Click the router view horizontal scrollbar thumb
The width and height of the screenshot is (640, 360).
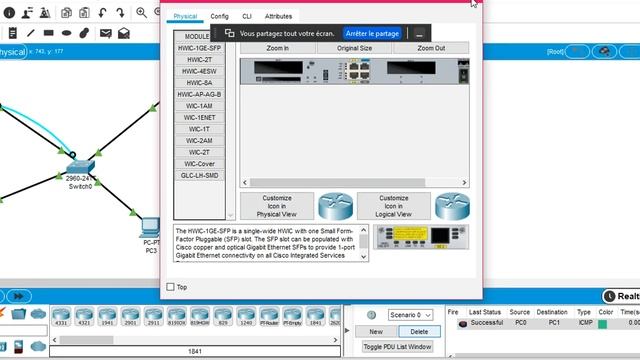pos(338,182)
